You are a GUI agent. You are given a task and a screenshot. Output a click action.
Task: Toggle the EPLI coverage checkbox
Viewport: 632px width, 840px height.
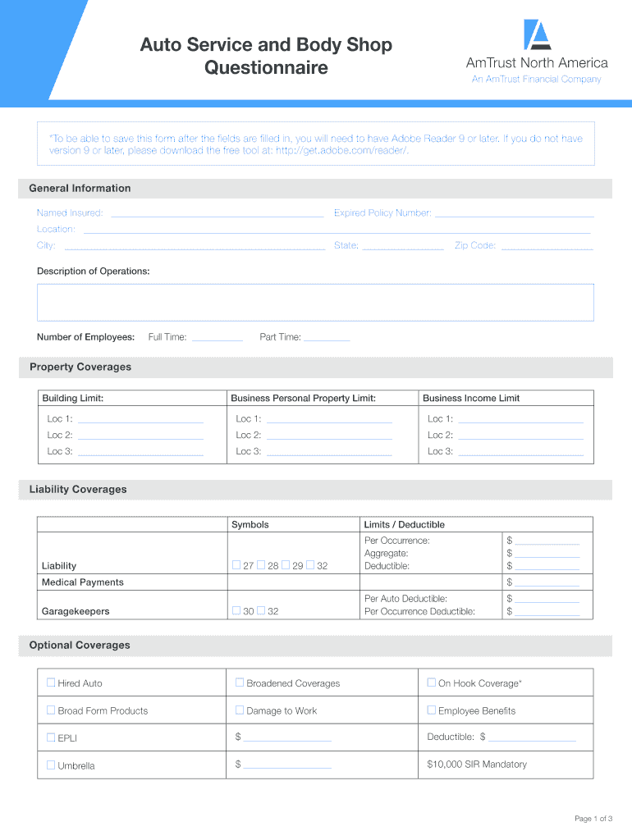[51, 737]
